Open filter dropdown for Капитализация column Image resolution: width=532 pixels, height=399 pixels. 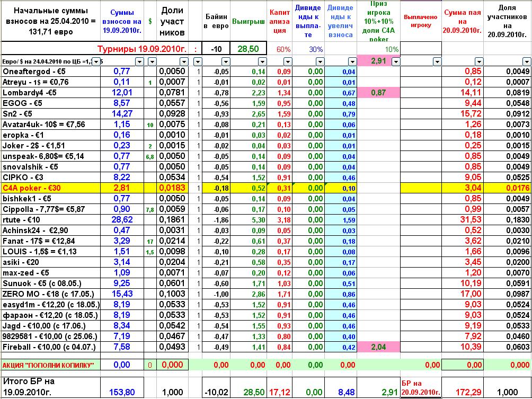click(x=288, y=62)
